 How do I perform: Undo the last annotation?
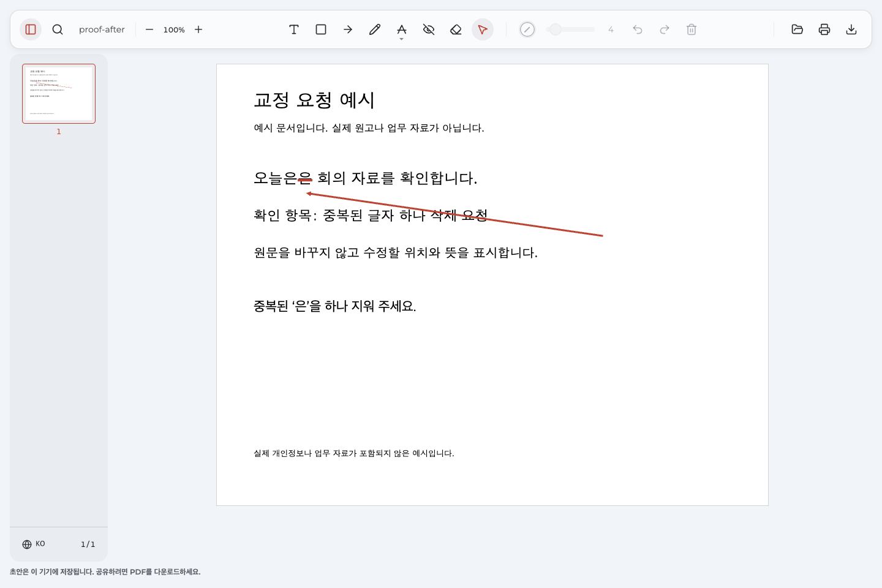(x=638, y=29)
